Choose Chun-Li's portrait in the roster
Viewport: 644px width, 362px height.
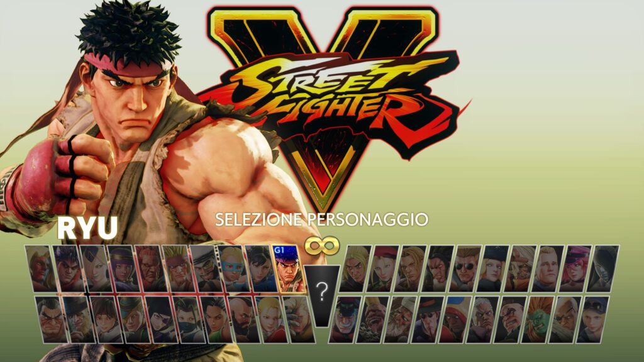[261, 269]
